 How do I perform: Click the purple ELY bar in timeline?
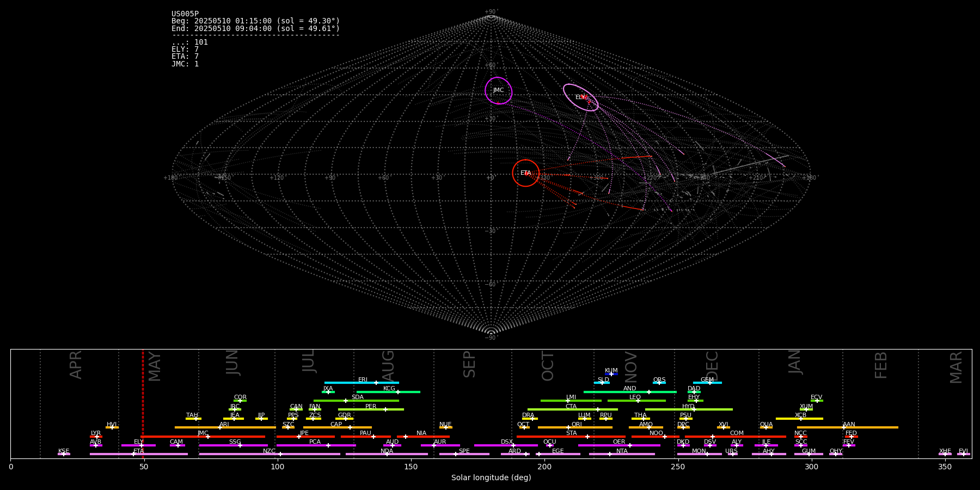(x=138, y=445)
